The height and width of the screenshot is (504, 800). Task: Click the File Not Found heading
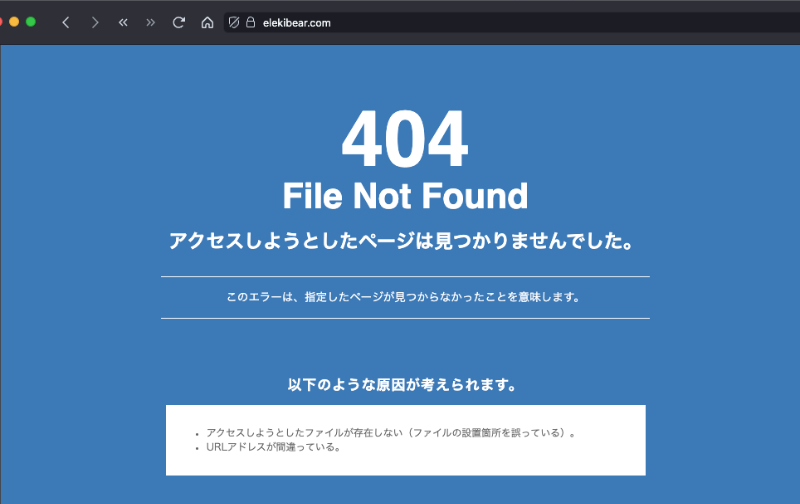(404, 196)
